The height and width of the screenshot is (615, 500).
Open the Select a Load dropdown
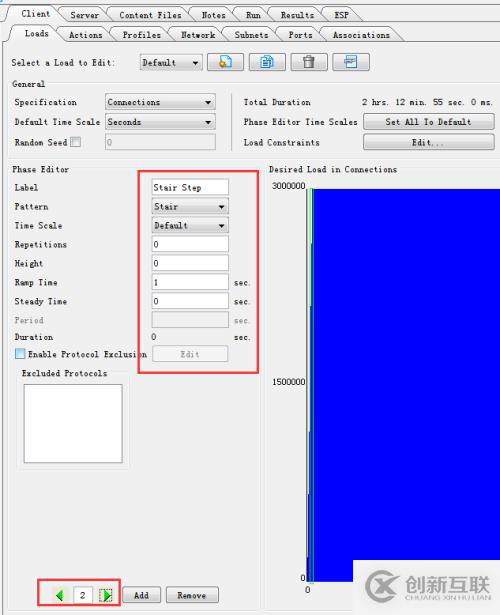(x=171, y=62)
